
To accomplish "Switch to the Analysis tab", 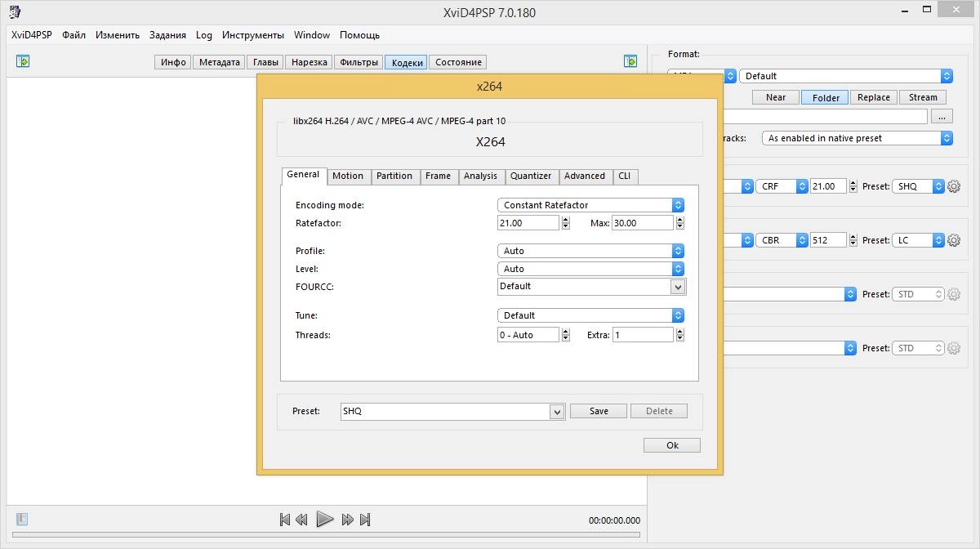I will point(480,176).
